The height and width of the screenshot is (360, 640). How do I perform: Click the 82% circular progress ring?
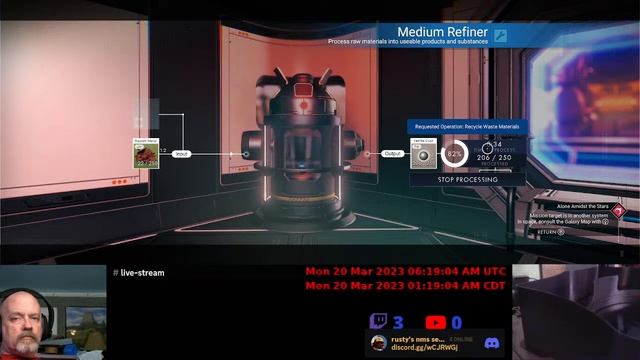point(454,154)
